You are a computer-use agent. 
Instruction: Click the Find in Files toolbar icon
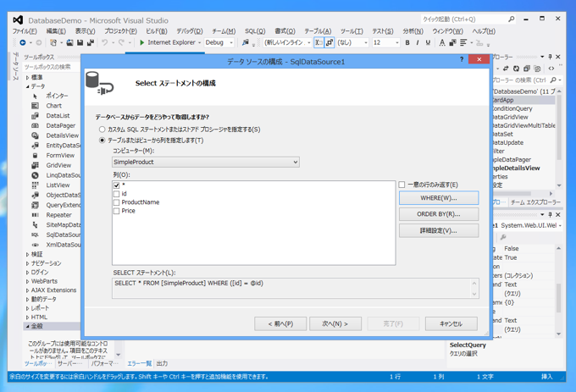point(246,42)
